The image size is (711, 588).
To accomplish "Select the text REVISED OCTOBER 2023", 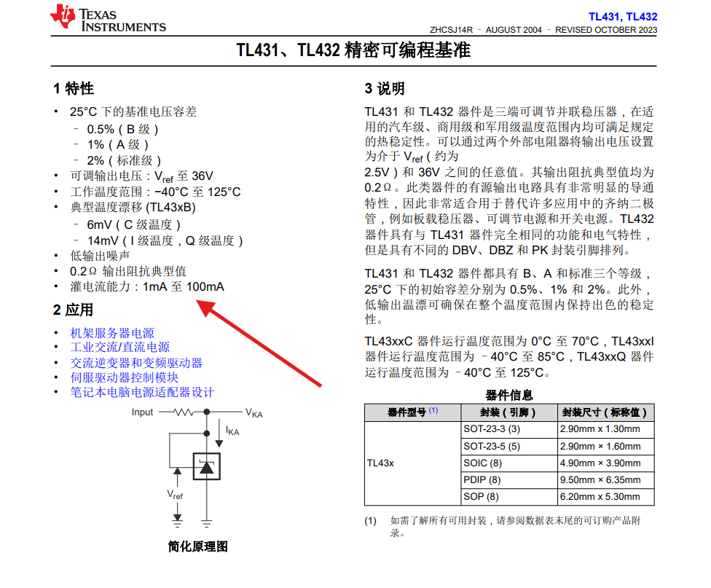I will pyautogui.click(x=606, y=30).
